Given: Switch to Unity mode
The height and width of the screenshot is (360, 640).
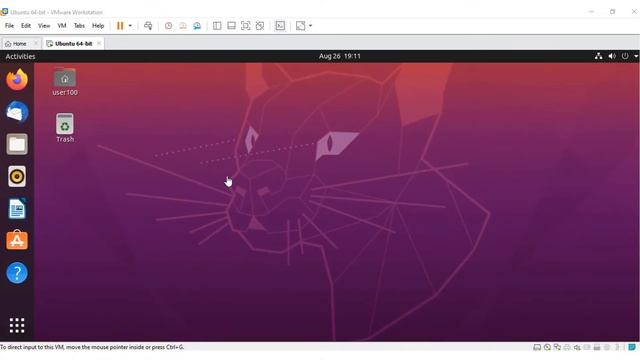Looking at the screenshot, I should click(x=260, y=26).
